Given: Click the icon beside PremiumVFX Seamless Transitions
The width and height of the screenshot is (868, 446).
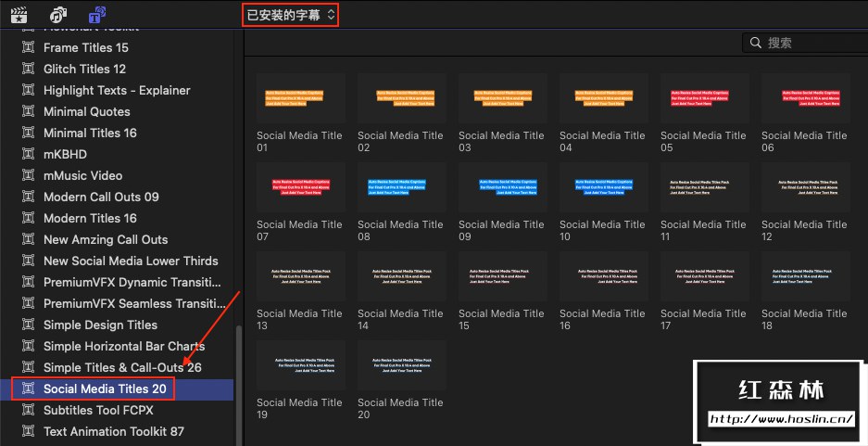Looking at the screenshot, I should [28, 303].
